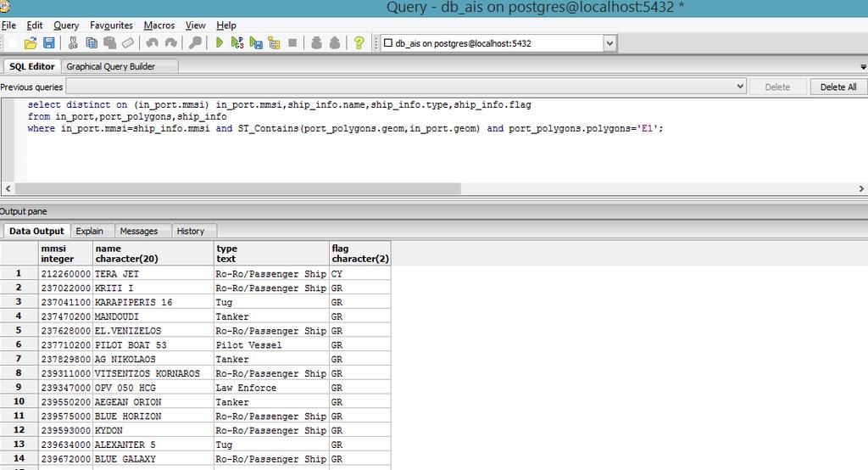Select row header number 14
The height and width of the screenshot is (470, 868).
tap(19, 458)
